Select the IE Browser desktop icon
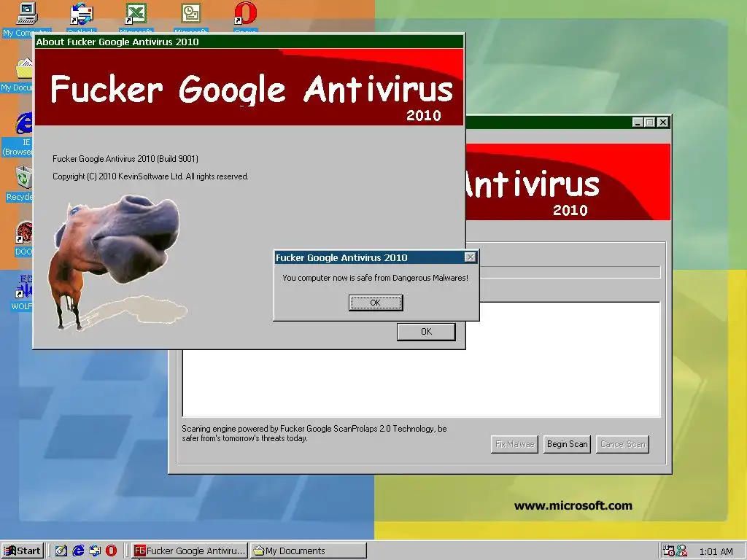 tap(18, 134)
